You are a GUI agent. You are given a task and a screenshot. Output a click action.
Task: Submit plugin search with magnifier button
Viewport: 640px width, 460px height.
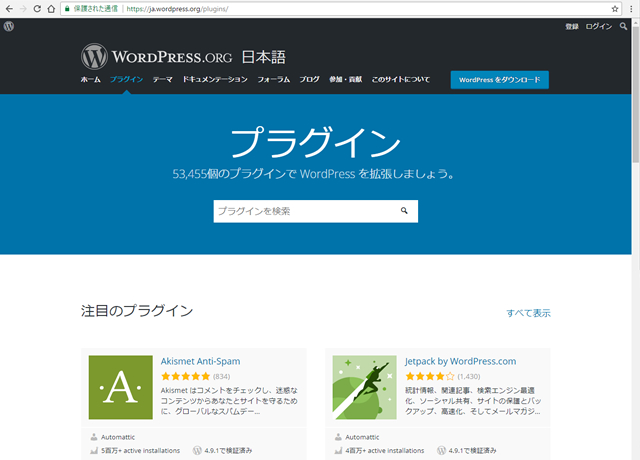point(404,211)
